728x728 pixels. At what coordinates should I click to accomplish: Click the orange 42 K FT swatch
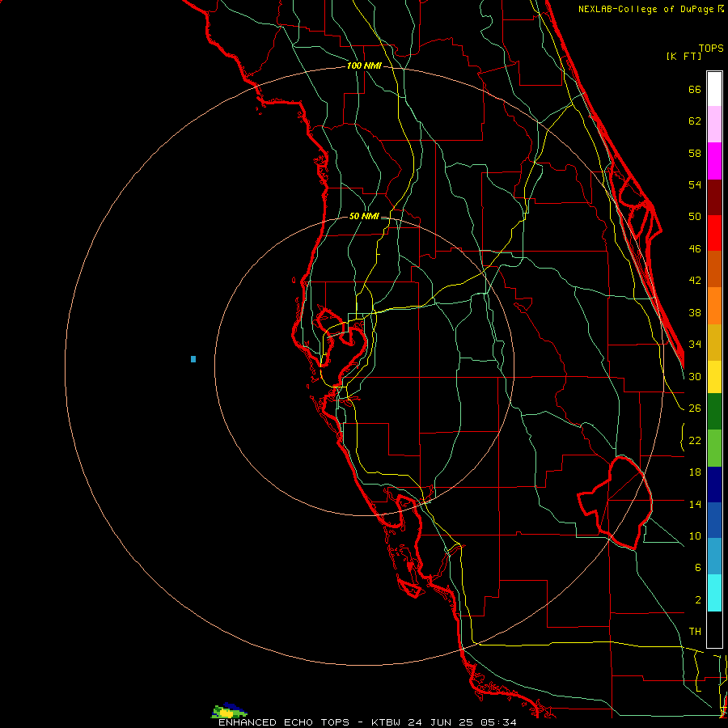(x=714, y=306)
